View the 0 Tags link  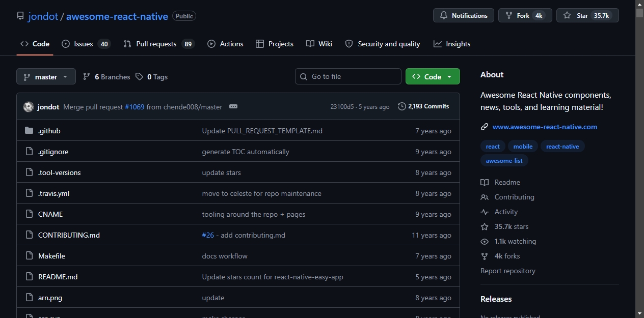151,77
